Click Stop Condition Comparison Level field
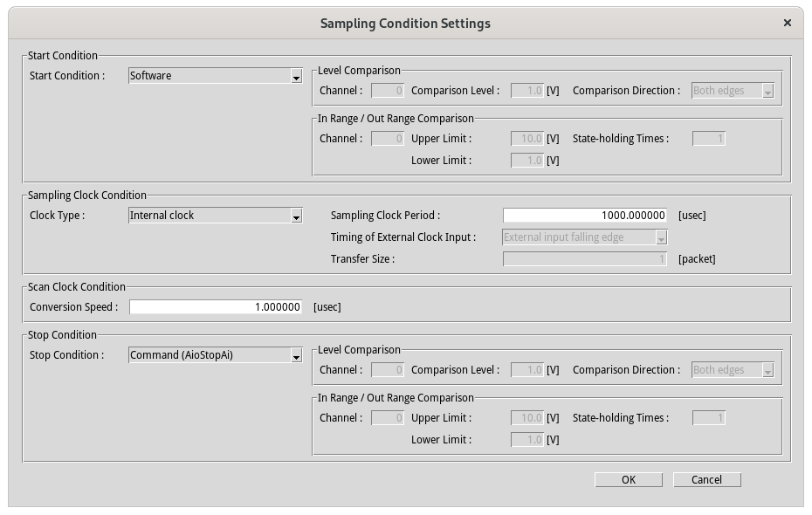 527,370
